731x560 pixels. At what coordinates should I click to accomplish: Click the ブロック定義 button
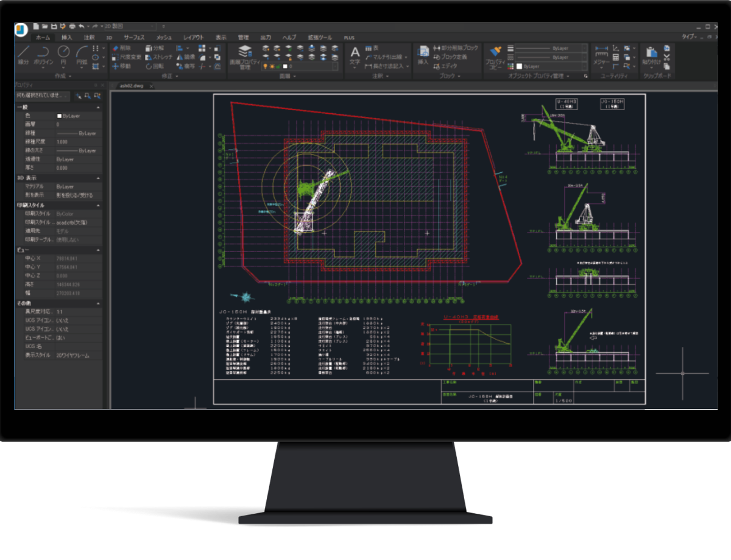453,57
